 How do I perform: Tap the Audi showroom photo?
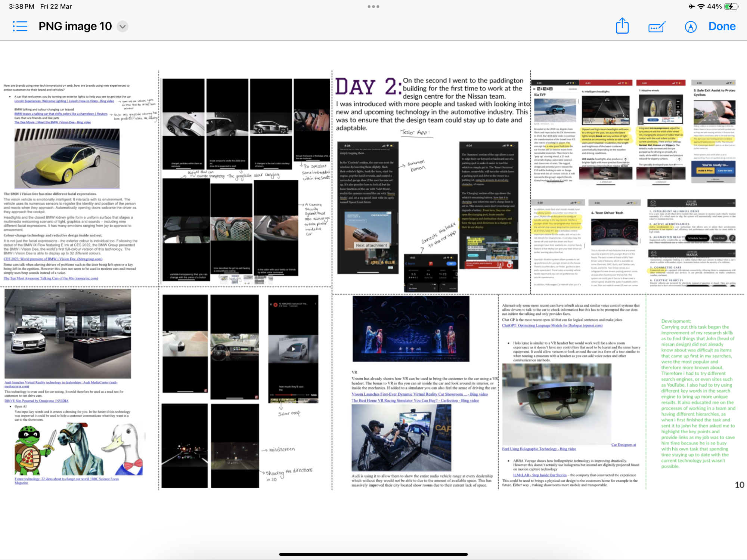coord(68,334)
